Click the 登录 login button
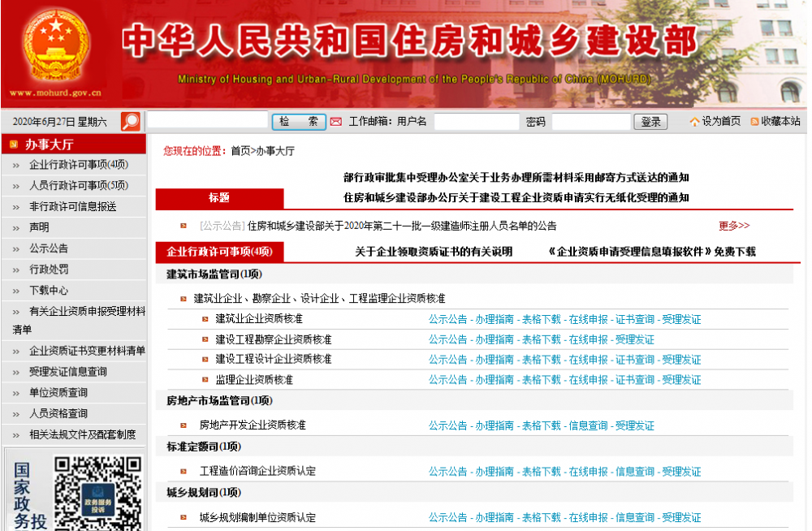812x531 pixels. 650,121
